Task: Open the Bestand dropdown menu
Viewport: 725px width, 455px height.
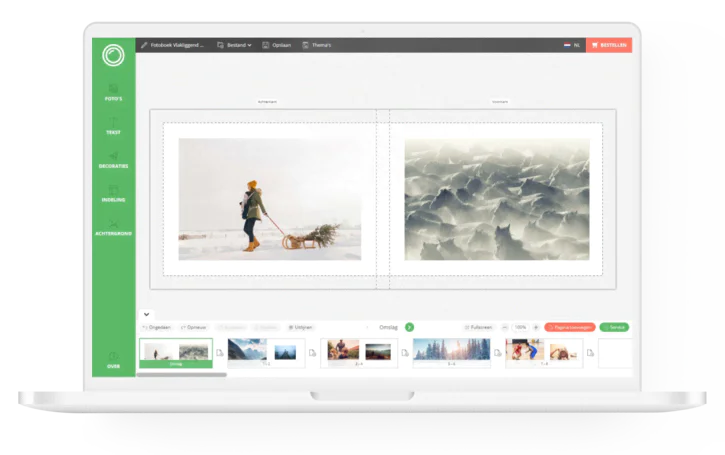Action: click(234, 45)
